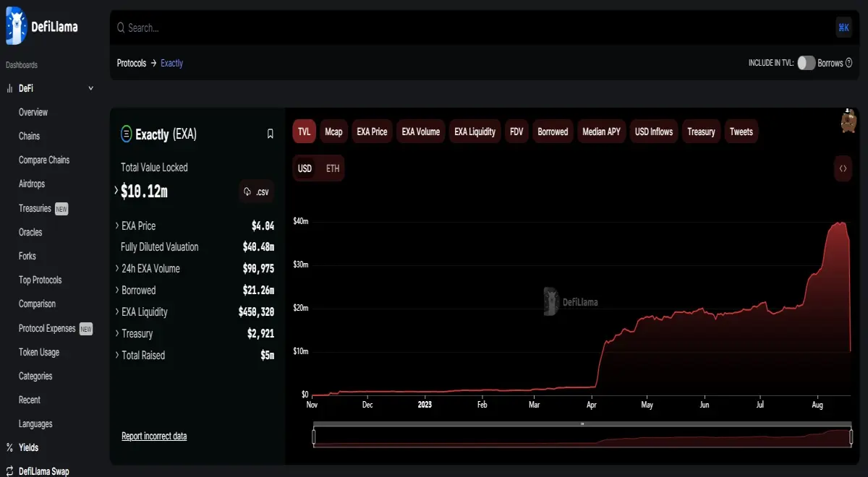
Task: Open the Categories sidebar page
Action: tap(35, 376)
